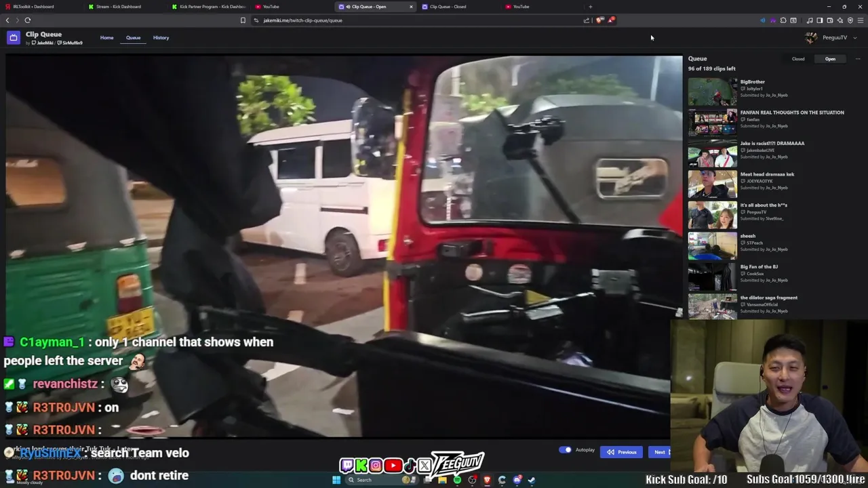Select the sheesh clip thumbnail
Screen dimensions: 868x488
pyautogui.click(x=713, y=246)
